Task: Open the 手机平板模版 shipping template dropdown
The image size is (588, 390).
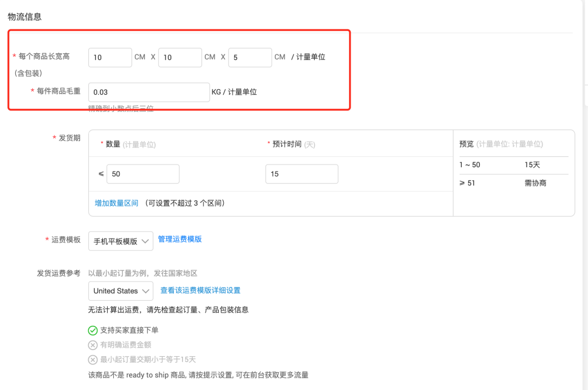Action: point(120,241)
